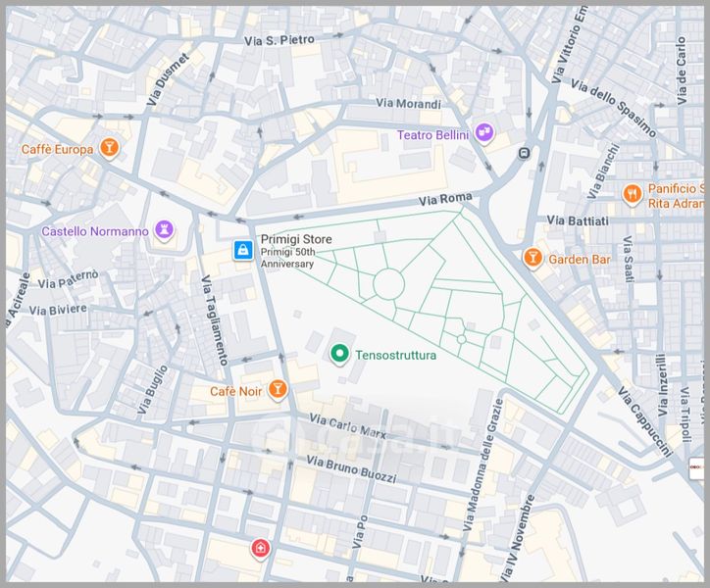Click the green Tensostruttura location marker
The height and width of the screenshot is (588, 710).
tap(339, 354)
